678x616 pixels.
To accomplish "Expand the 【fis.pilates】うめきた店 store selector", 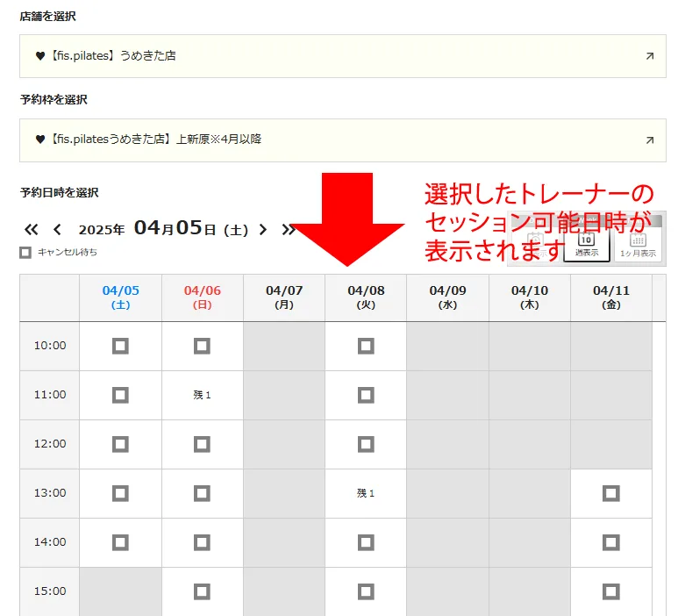I will pos(342,56).
